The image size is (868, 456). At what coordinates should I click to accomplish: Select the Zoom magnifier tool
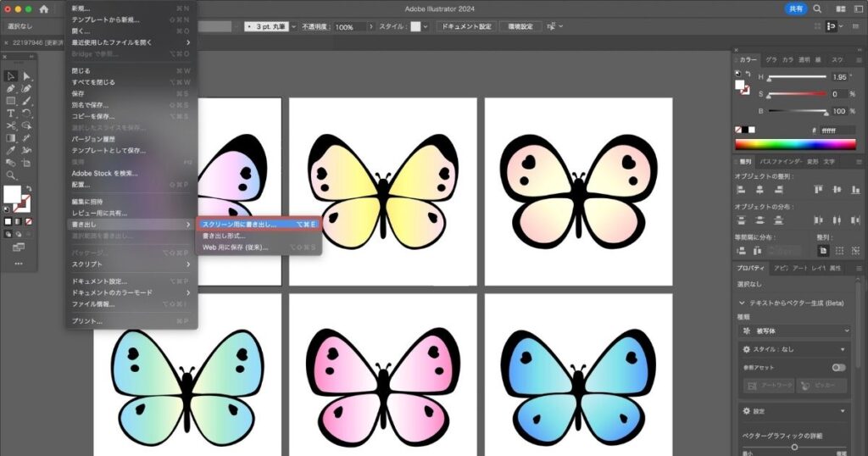click(x=11, y=175)
